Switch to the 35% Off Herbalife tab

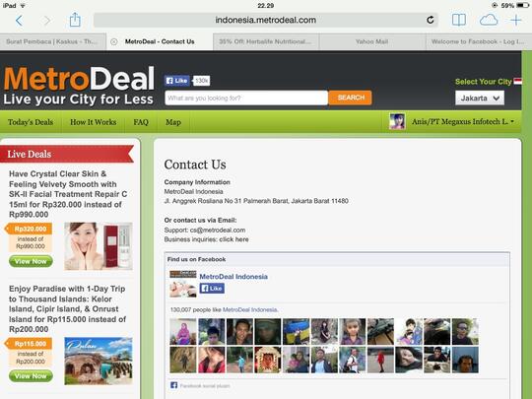(266, 41)
